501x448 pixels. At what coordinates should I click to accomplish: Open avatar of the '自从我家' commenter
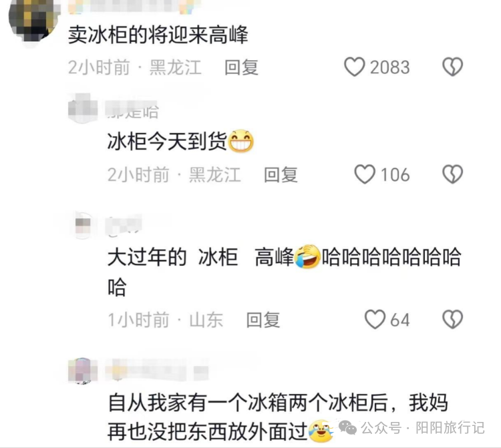[x=83, y=371]
